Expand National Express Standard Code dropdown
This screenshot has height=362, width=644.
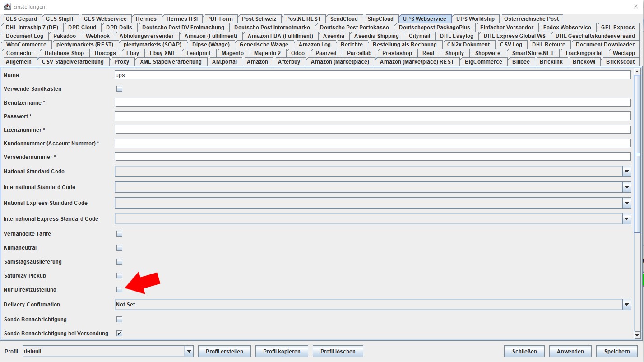626,203
